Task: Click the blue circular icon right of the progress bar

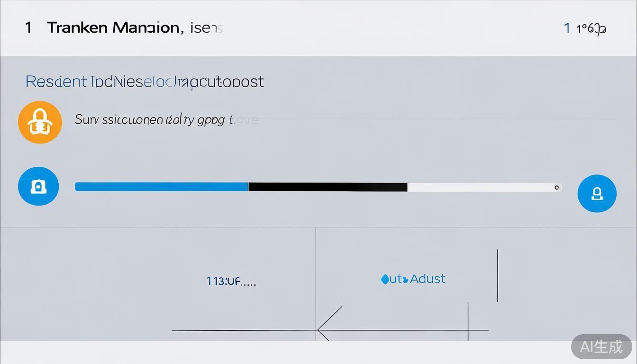Action: click(597, 193)
